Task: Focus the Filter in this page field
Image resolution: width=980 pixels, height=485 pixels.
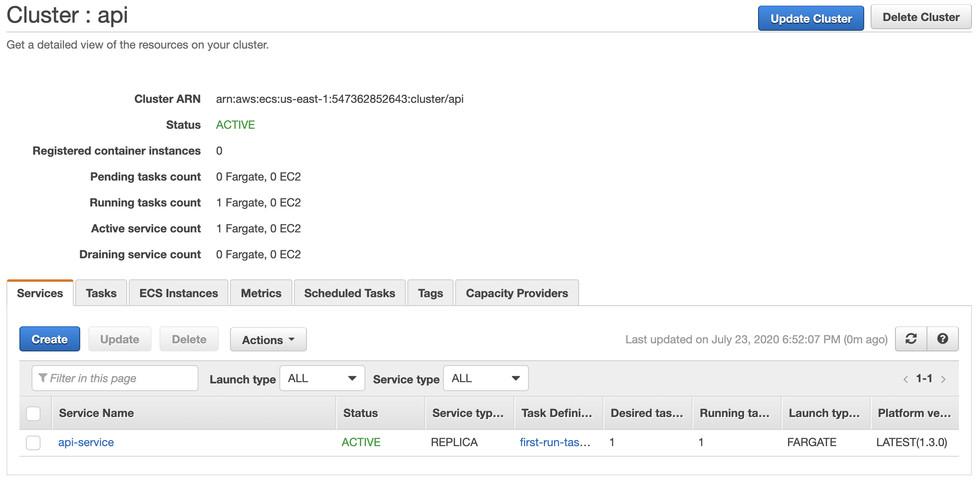Action: pyautogui.click(x=115, y=379)
